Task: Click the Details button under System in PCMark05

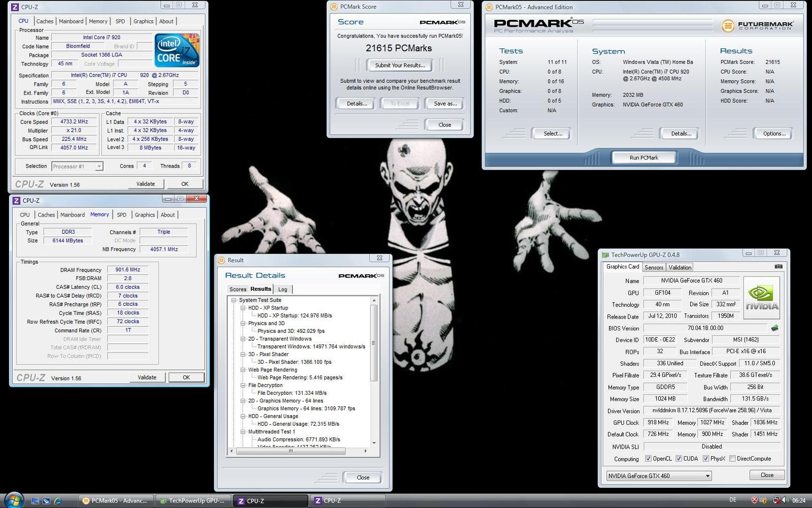Action: point(681,134)
